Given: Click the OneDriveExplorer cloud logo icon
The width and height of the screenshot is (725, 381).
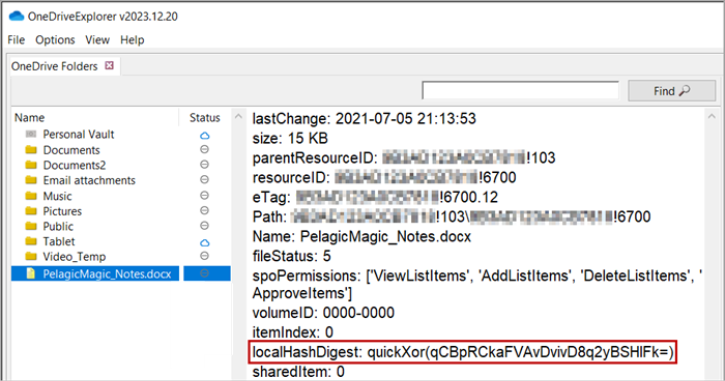Looking at the screenshot, I should (x=16, y=16).
